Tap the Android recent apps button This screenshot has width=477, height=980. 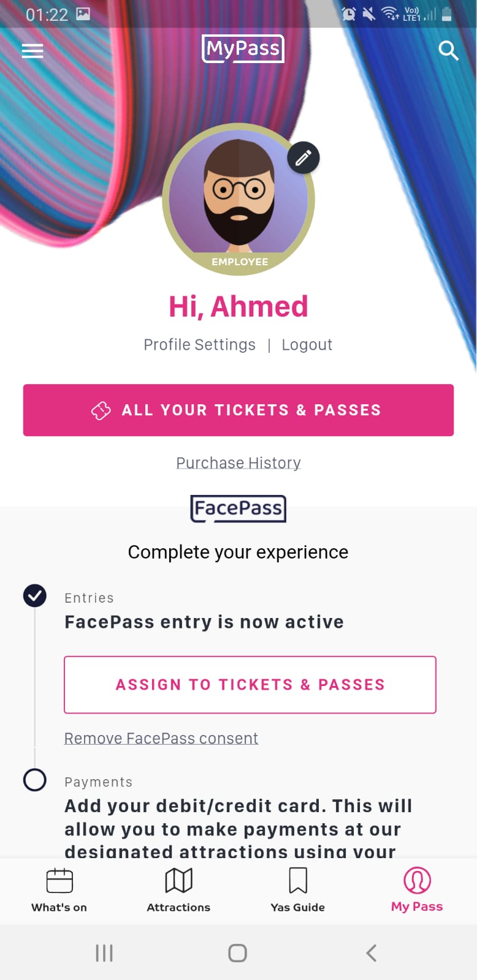pyautogui.click(x=104, y=952)
